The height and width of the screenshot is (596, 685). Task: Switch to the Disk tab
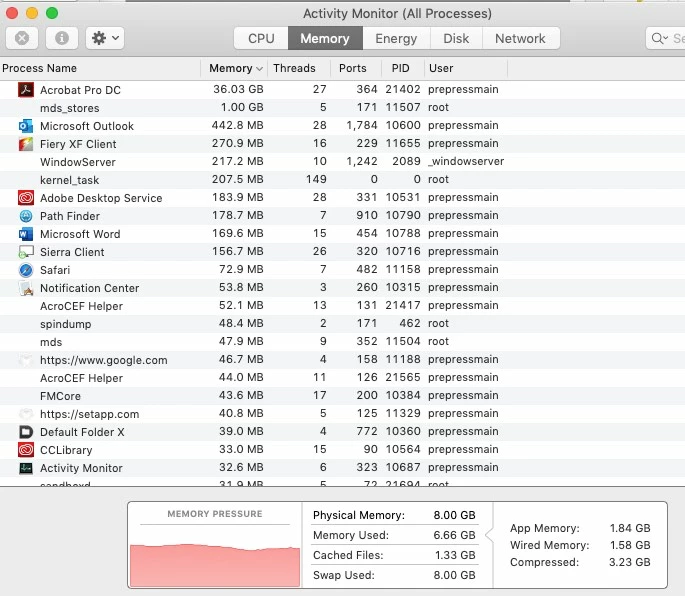point(456,38)
